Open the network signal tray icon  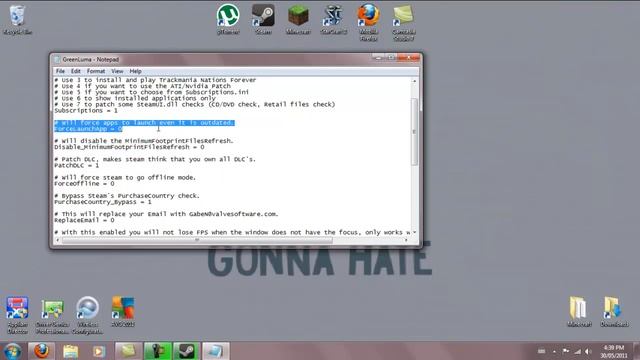[x=577, y=351]
